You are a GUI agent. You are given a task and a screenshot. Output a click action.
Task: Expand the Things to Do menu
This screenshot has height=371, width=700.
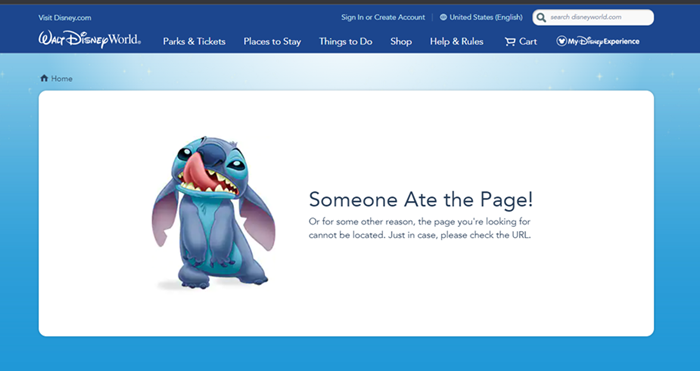click(x=346, y=42)
